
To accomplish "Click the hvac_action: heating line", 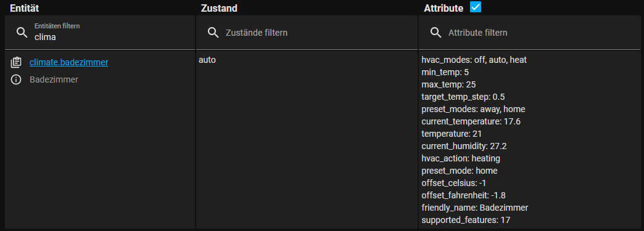I will pyautogui.click(x=460, y=158).
